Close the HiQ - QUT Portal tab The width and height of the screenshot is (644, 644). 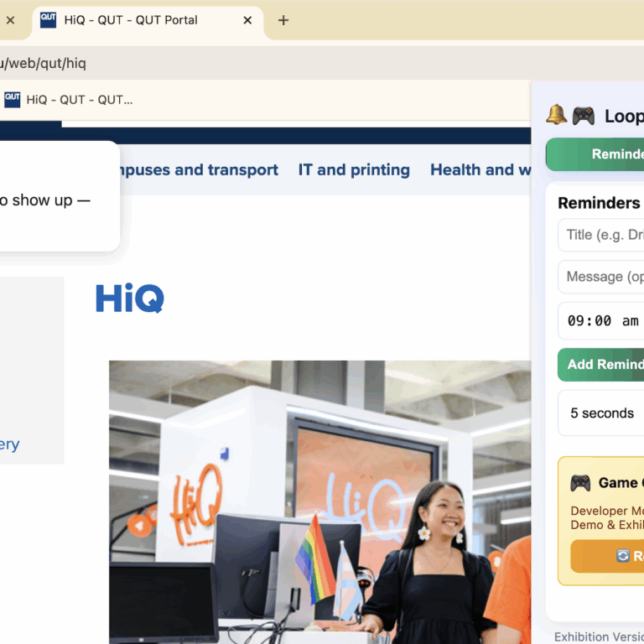pyautogui.click(x=247, y=20)
